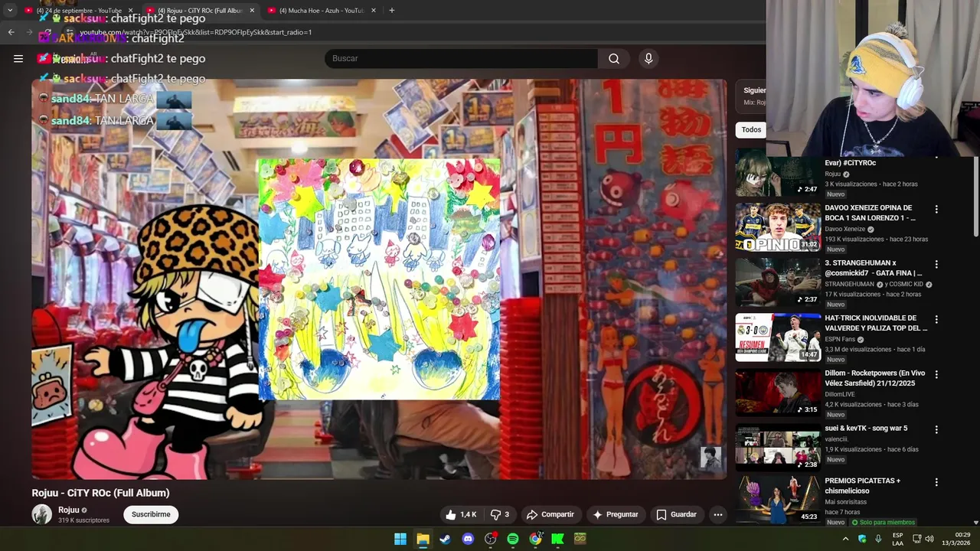Screen dimensions: 980x551
Task: Open options menu for HAT-TRICK video
Action: [936, 319]
